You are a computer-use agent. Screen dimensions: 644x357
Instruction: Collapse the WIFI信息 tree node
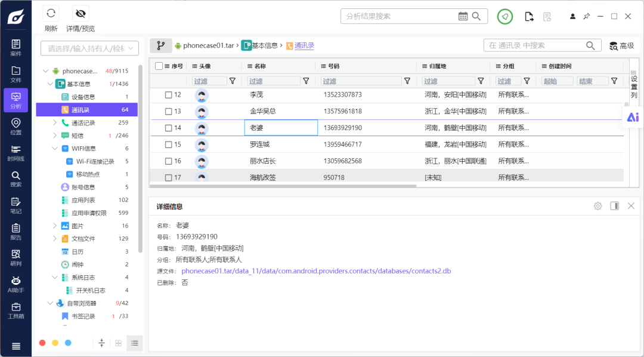click(55, 149)
